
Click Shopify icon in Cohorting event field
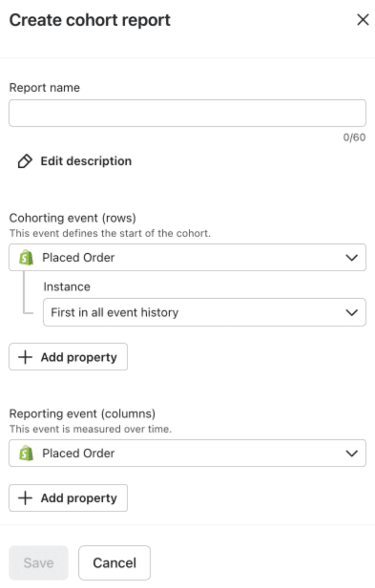26,257
